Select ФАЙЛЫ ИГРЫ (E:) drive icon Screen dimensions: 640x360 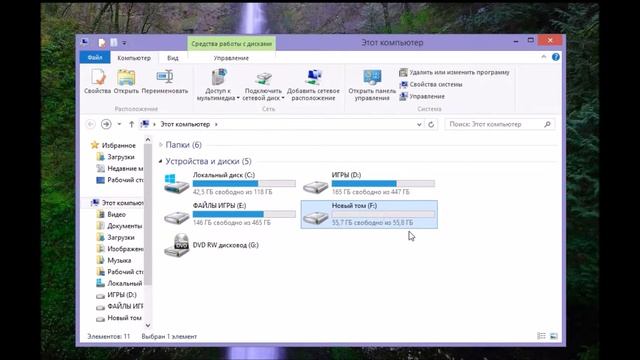tap(177, 217)
